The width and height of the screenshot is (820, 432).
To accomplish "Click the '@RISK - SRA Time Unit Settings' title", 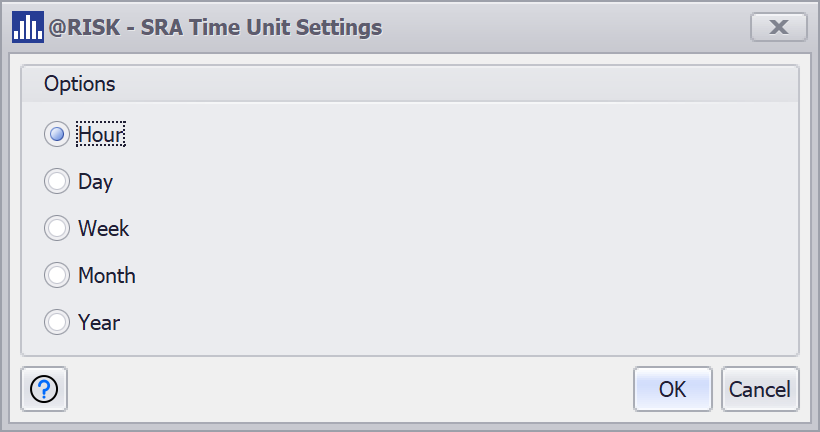I will [215, 27].
